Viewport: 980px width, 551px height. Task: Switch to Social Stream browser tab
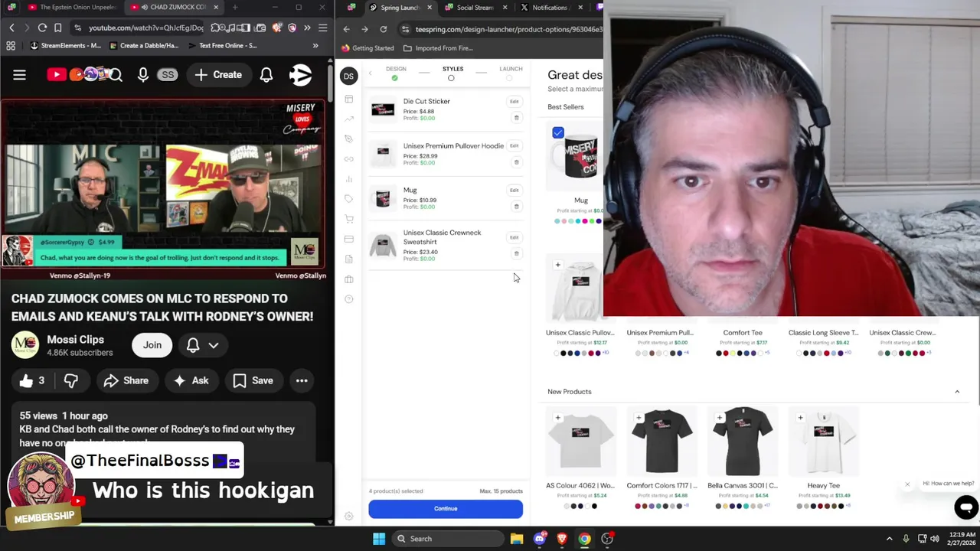475,8
